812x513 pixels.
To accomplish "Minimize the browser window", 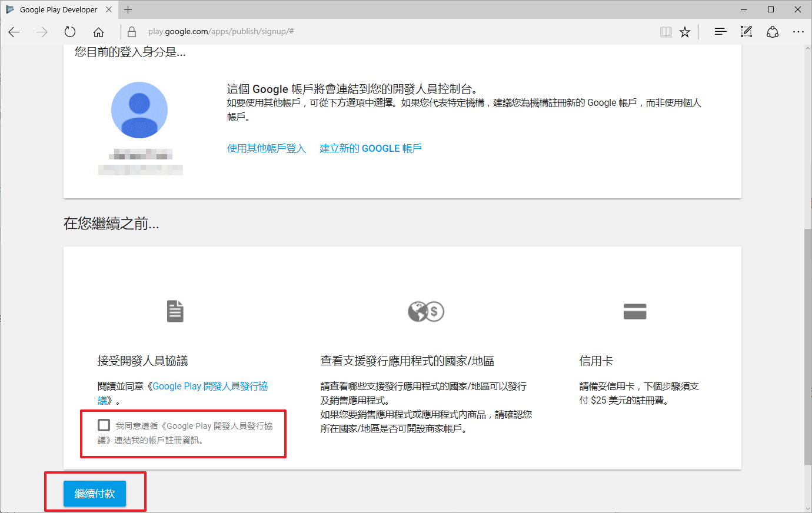I will point(744,9).
